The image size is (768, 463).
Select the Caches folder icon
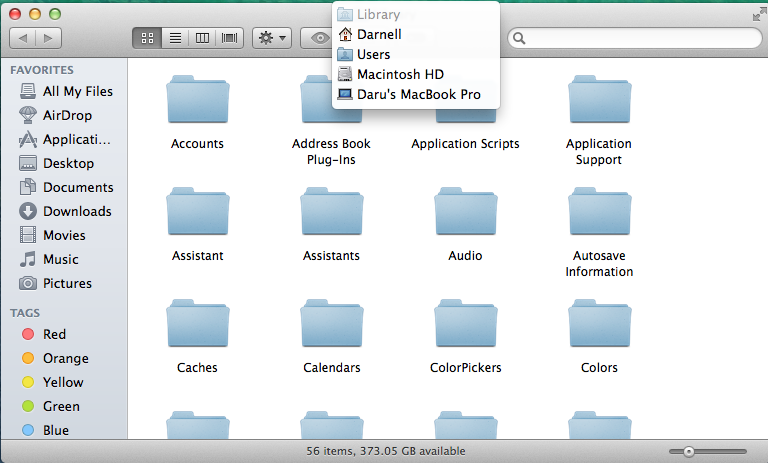pyautogui.click(x=197, y=324)
